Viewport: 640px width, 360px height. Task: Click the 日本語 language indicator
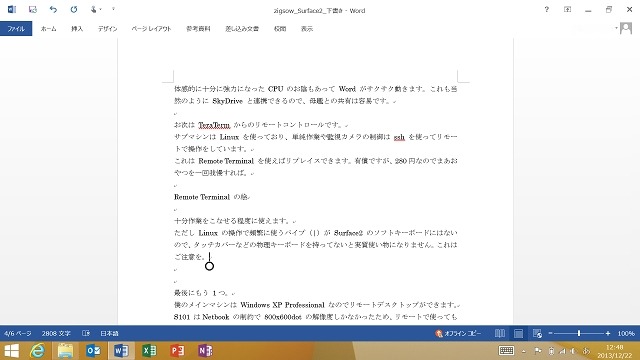click(109, 333)
